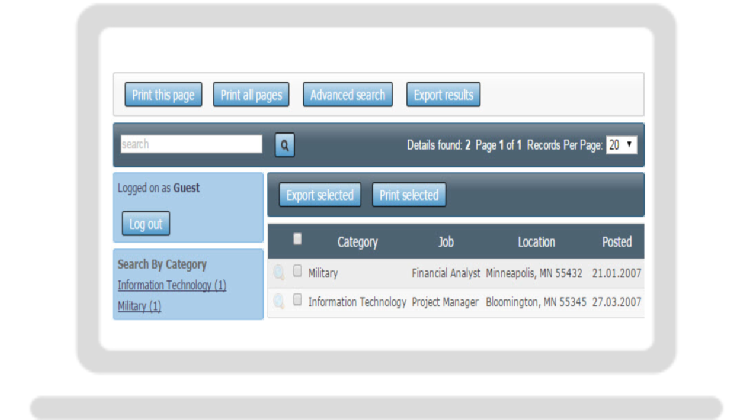Image resolution: width=750 pixels, height=420 pixels.
Task: Open the Records Per Page dropdown
Action: pos(621,144)
